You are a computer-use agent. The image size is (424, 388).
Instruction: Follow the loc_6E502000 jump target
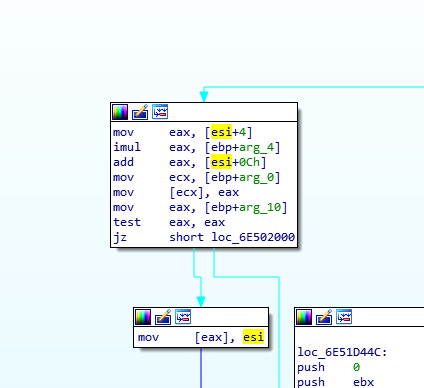253,237
